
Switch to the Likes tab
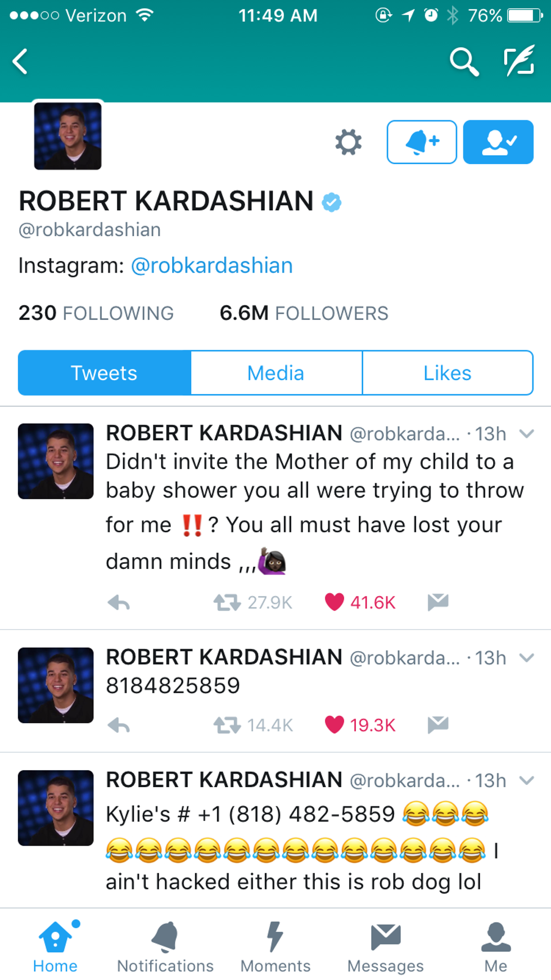pos(448,373)
